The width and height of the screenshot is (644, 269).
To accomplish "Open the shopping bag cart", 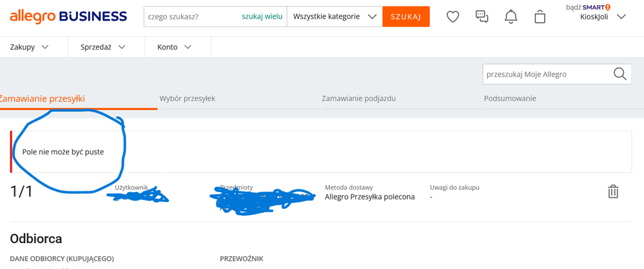I will point(540,17).
